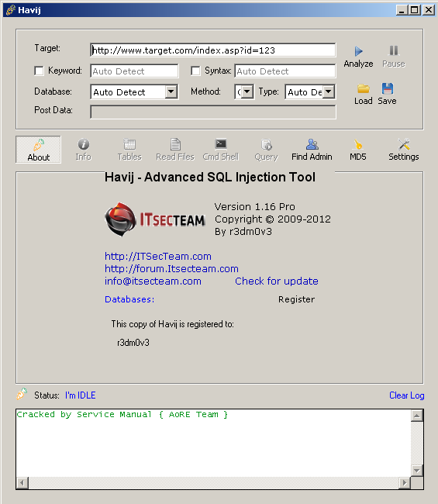Click the Analyze play icon
This screenshot has width=438, height=504.
[x=359, y=51]
